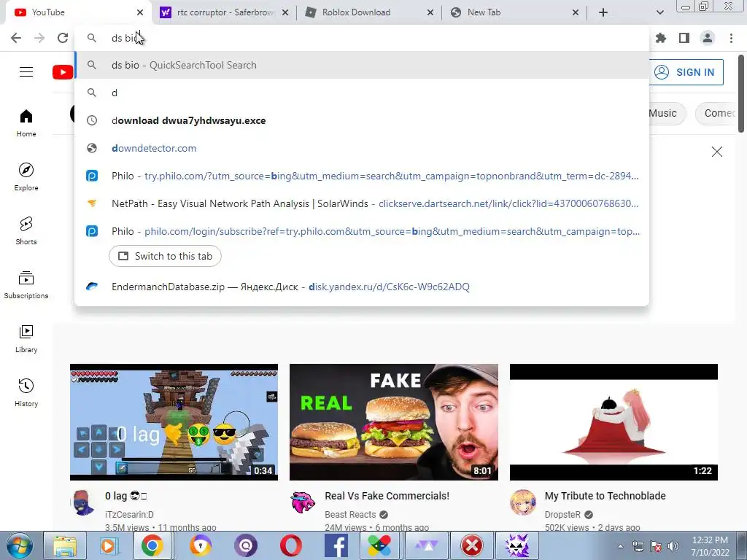Click 'My Tribute to Technoblade' title
This screenshot has height=560, width=747.
[x=605, y=496]
